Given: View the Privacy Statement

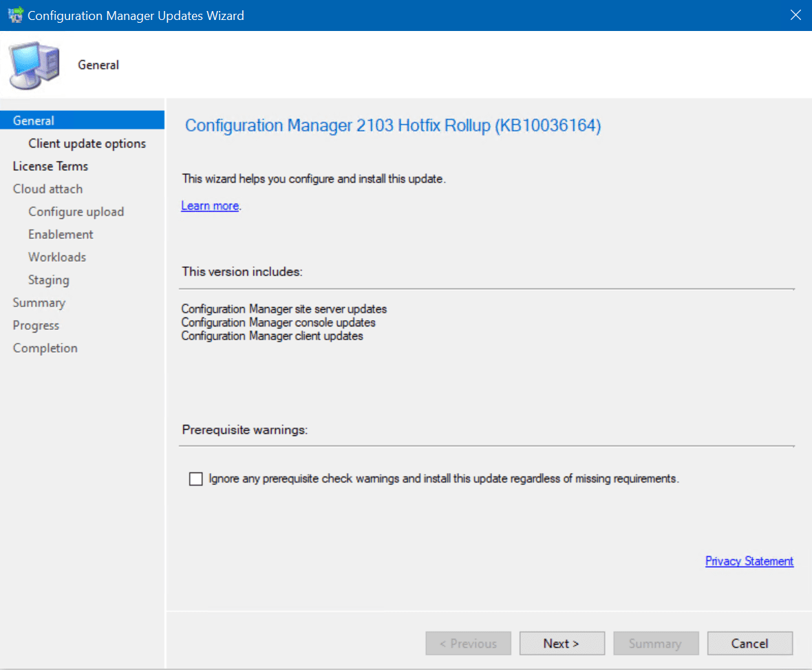Looking at the screenshot, I should coord(749,561).
